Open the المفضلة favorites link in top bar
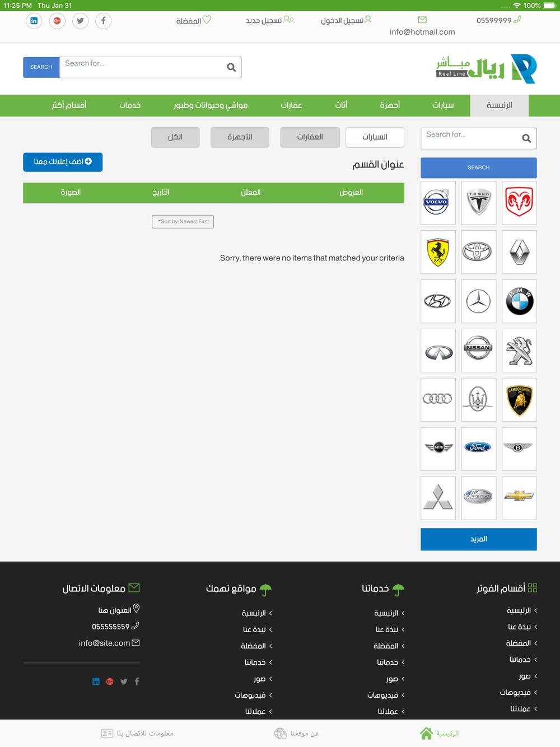Viewport: 560px width, 747px height. (x=194, y=21)
